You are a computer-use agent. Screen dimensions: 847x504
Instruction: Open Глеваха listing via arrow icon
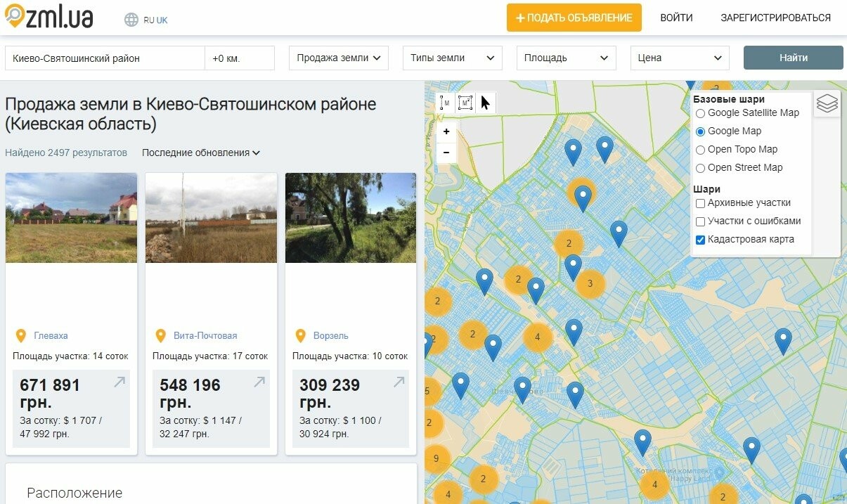(x=119, y=382)
